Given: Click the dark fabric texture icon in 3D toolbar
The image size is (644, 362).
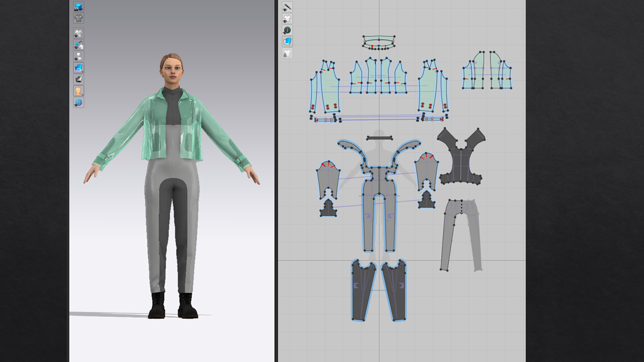Looking at the screenshot, I should click(x=78, y=79).
